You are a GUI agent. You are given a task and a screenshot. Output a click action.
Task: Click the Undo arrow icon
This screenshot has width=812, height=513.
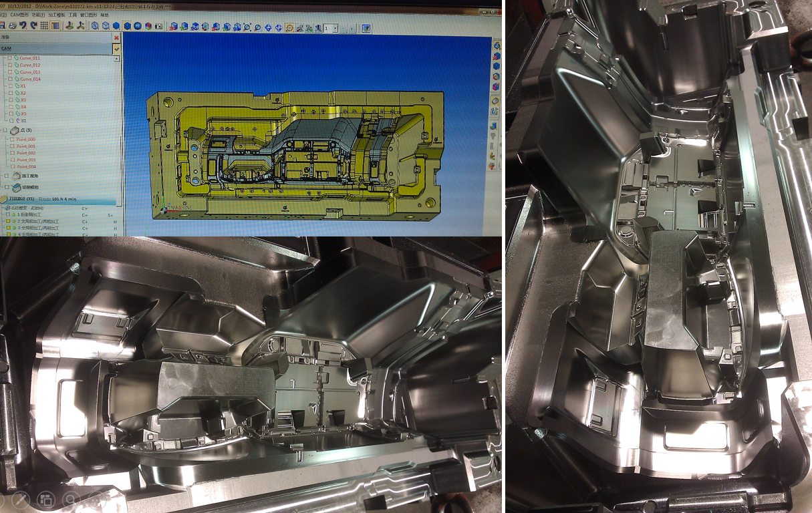pyautogui.click(x=22, y=26)
